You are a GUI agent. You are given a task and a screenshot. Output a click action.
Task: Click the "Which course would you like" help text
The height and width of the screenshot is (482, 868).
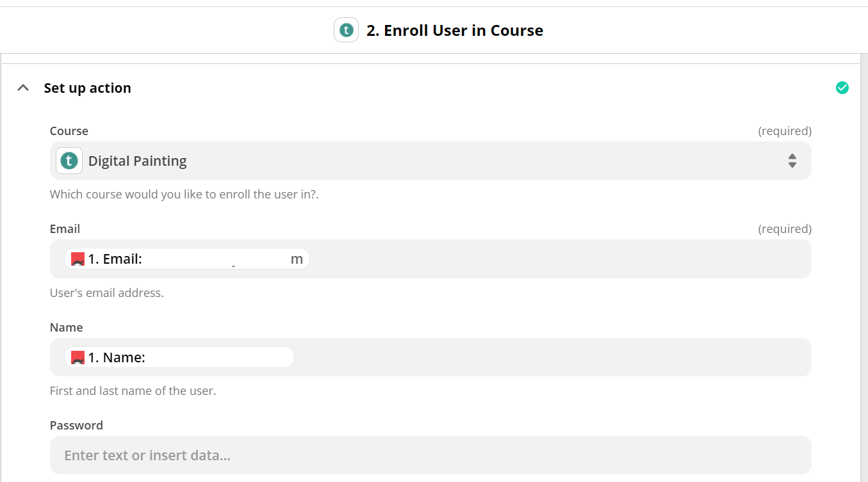(184, 194)
